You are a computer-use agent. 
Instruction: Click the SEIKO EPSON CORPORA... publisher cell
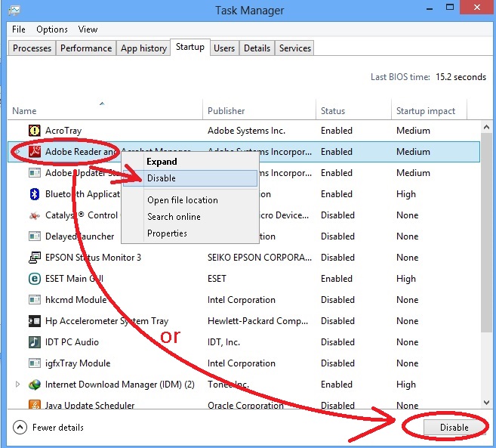[x=260, y=258]
